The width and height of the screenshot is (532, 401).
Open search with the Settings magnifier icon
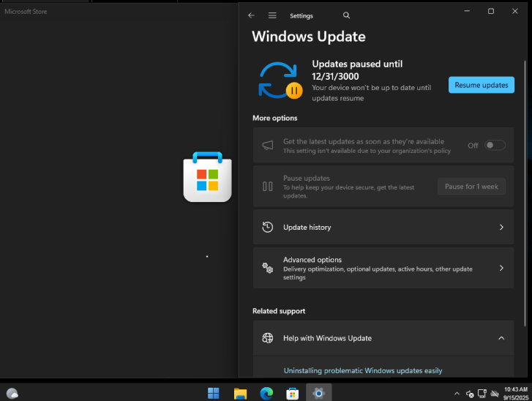346,15
